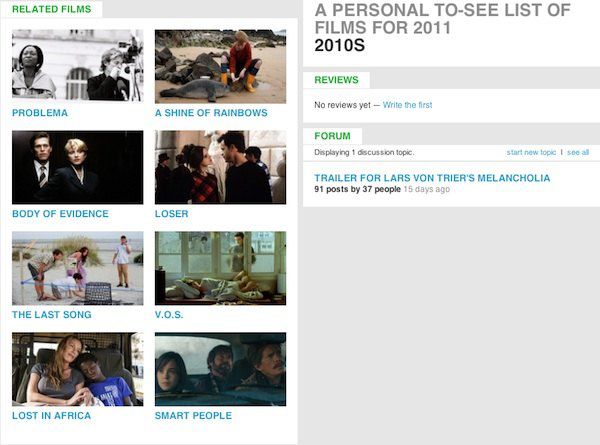Open the Trailer for Lars von Trier's Melancholia topic
600x445 pixels.
coord(432,178)
